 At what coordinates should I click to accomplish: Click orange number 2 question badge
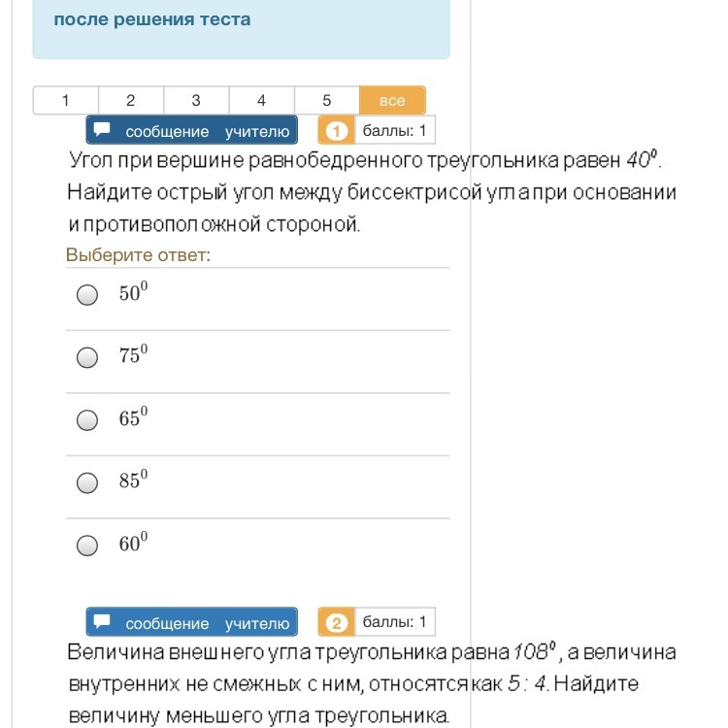point(336,622)
